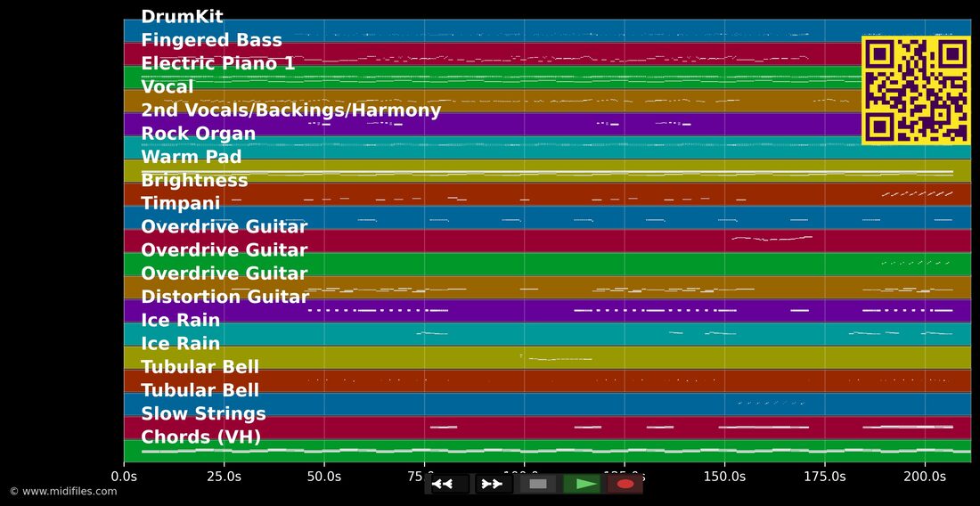Select the Chords (VH) track label
This screenshot has height=506, width=980.
click(200, 437)
